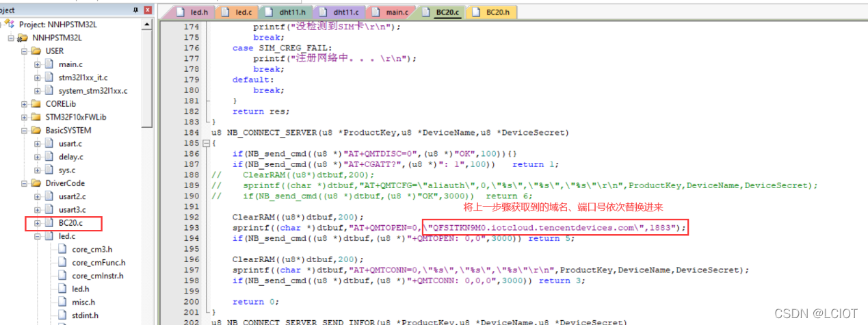
Task: Collapse the BasicSYSTEM group
Action: pos(25,130)
